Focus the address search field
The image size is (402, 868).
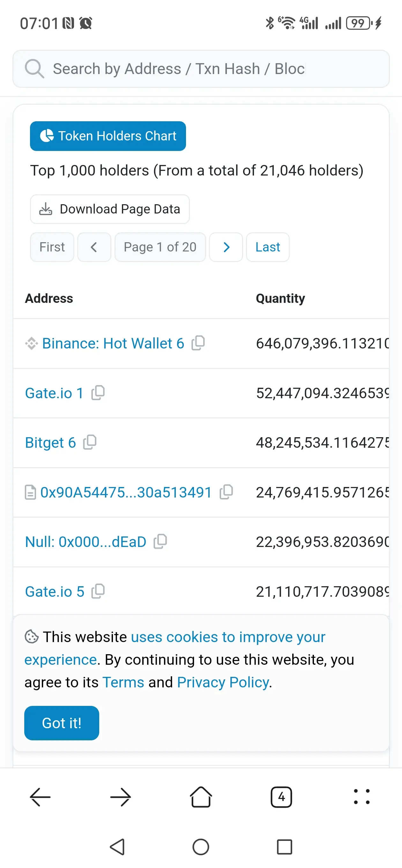point(201,69)
